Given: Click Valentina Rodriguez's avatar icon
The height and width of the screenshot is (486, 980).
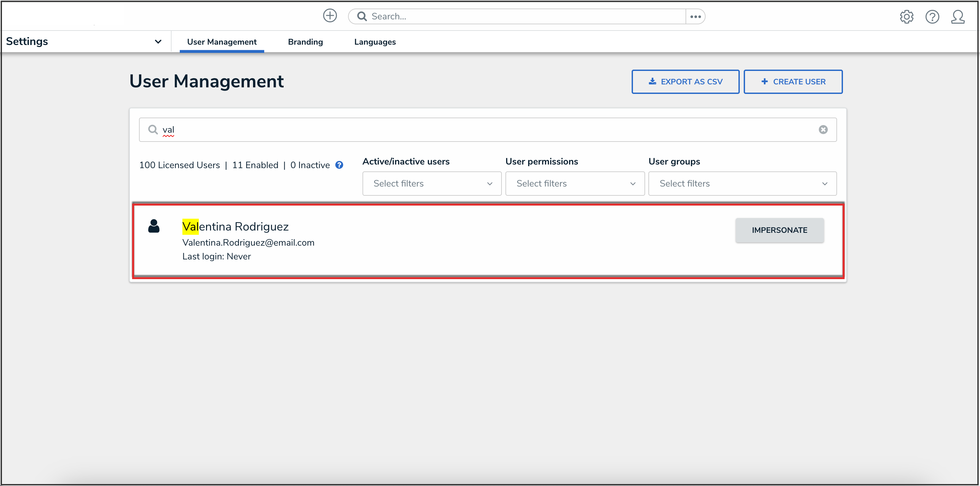Looking at the screenshot, I should pyautogui.click(x=154, y=226).
